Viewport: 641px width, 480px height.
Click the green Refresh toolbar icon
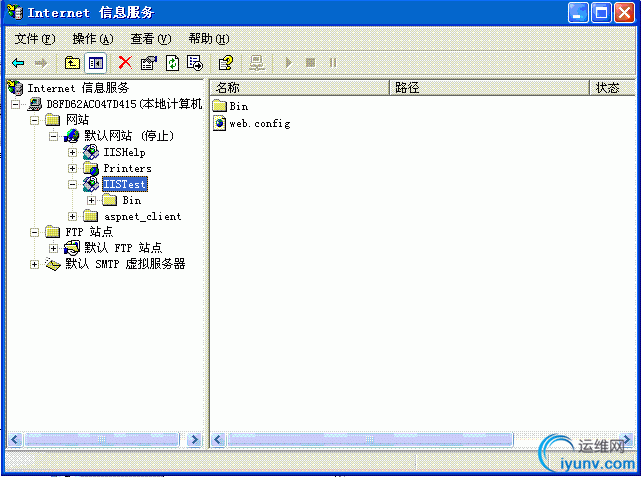172,63
